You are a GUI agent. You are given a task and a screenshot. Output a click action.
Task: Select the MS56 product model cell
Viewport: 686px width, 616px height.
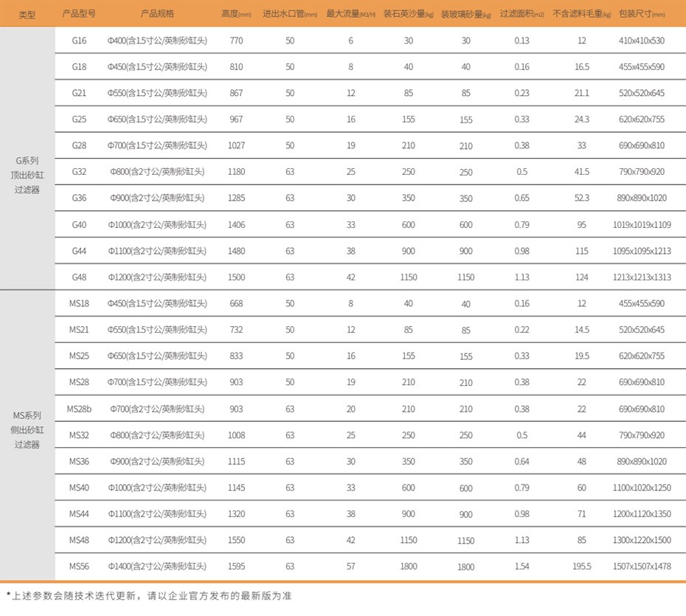coord(79,567)
